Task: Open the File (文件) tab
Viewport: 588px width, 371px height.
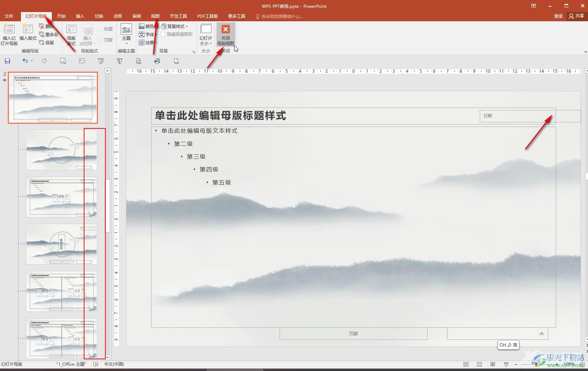Action: pos(9,16)
